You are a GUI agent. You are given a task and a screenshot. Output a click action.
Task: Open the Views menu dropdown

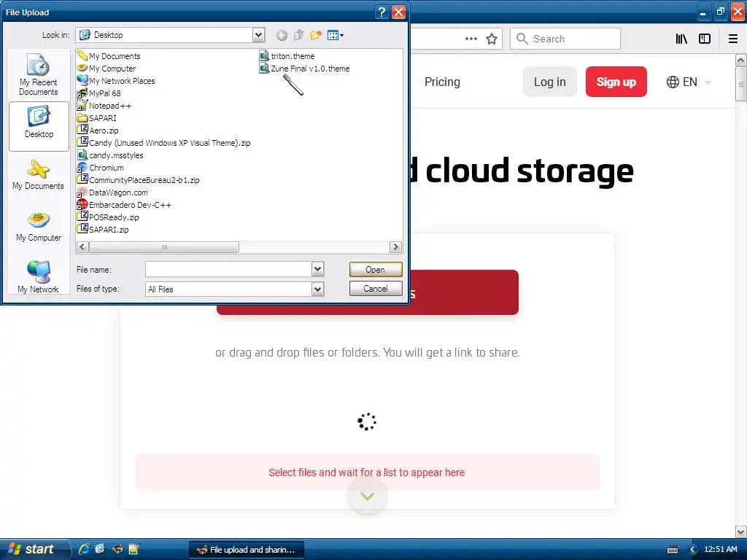point(336,35)
